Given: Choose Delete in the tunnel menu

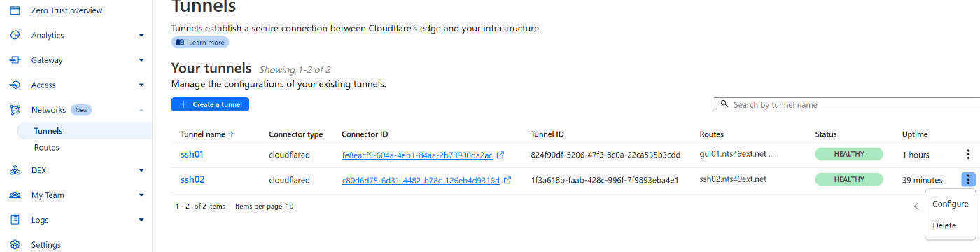Looking at the screenshot, I should point(944,225).
